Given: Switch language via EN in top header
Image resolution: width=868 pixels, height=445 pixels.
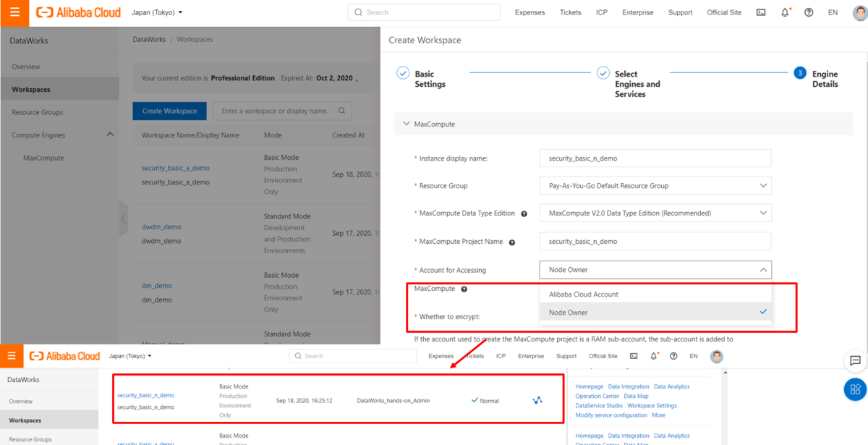Looking at the screenshot, I should coord(833,12).
